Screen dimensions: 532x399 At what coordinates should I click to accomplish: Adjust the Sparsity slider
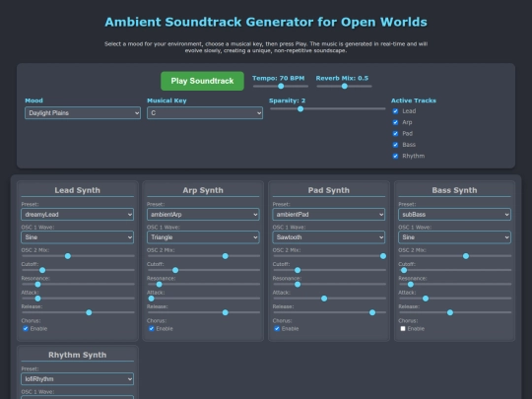(328, 109)
